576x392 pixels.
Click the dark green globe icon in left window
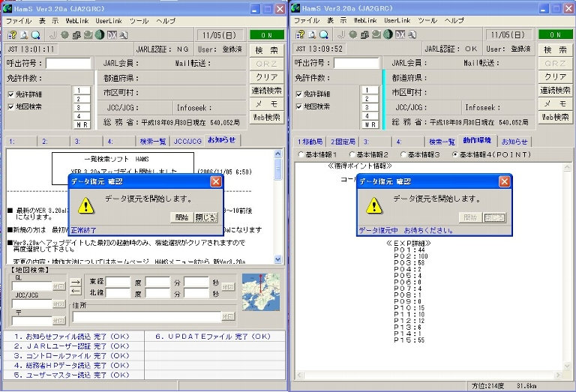[100, 35]
